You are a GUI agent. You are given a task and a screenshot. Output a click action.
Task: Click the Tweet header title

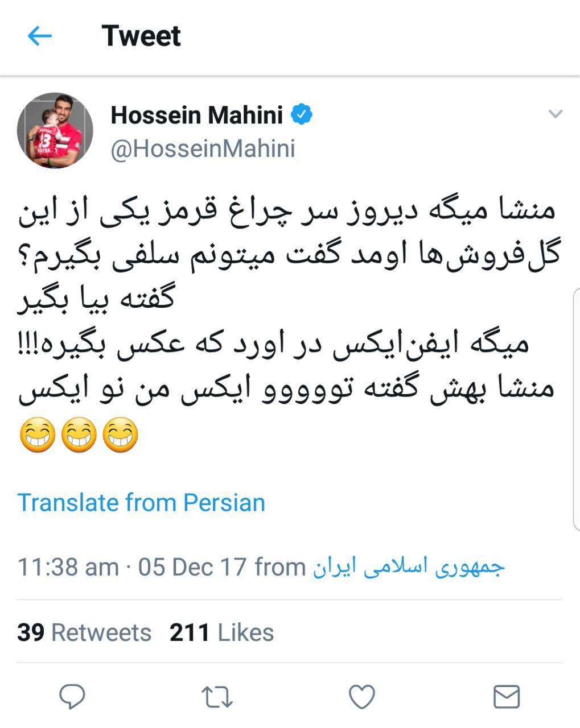tap(141, 36)
